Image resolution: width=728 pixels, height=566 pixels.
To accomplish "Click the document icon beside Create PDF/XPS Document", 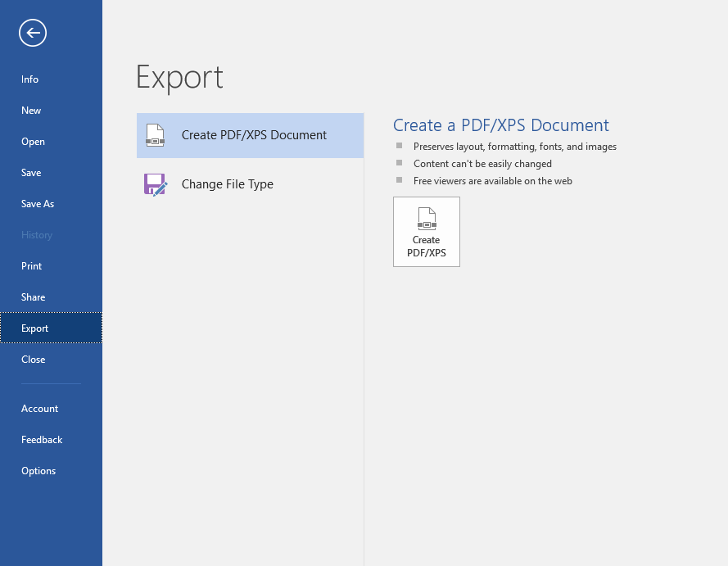I will (x=155, y=134).
